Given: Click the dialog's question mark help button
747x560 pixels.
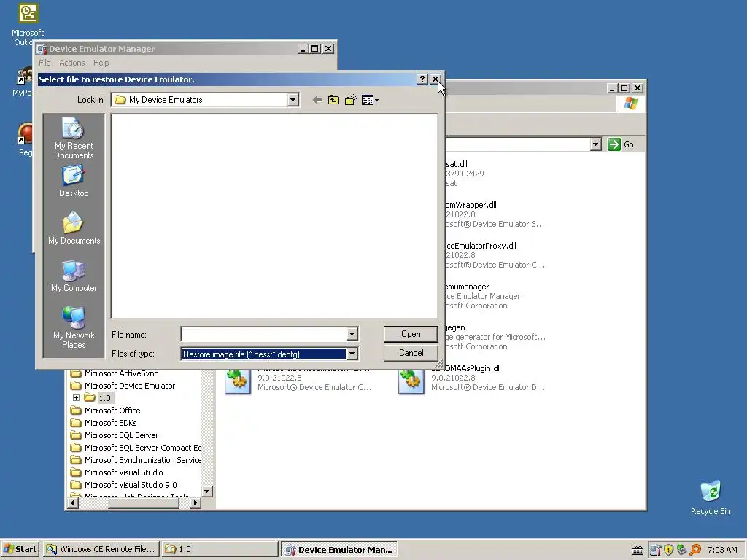Looking at the screenshot, I should (422, 79).
